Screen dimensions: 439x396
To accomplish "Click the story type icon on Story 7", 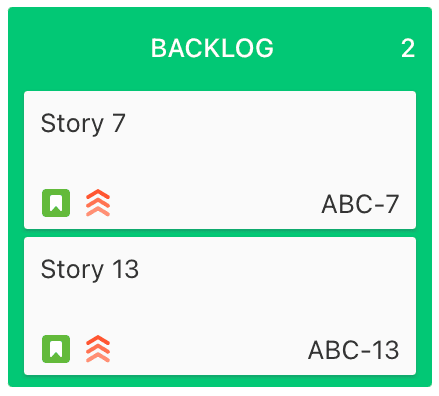I will 56,203.
